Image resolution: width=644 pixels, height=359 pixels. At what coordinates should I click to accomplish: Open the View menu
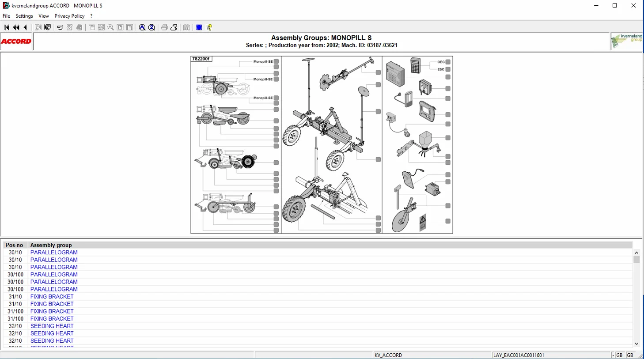44,16
